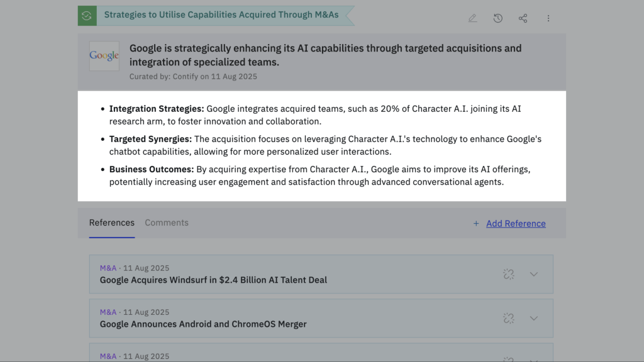Click the M&A tag on the Windsurf reference
Screen dimensions: 644x362
(x=108, y=268)
